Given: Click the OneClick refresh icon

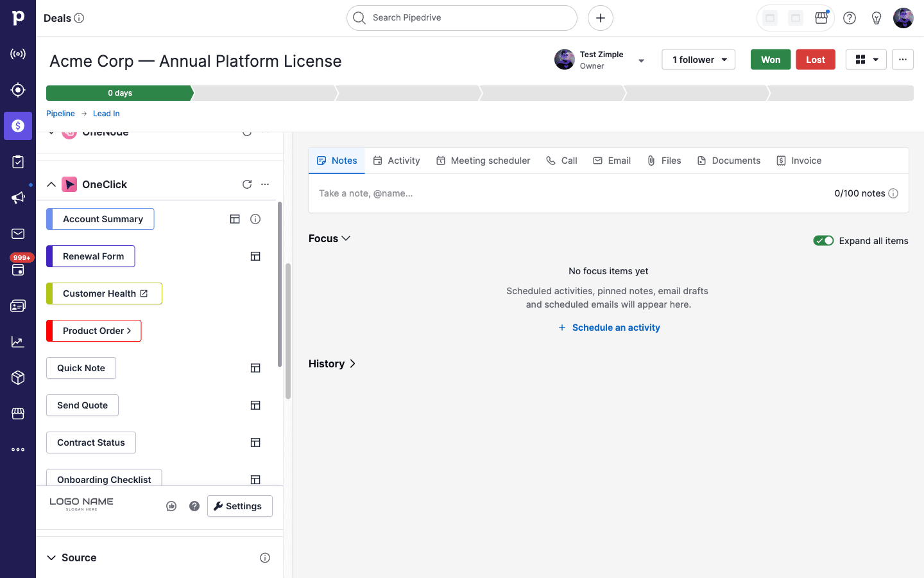Looking at the screenshot, I should (247, 184).
